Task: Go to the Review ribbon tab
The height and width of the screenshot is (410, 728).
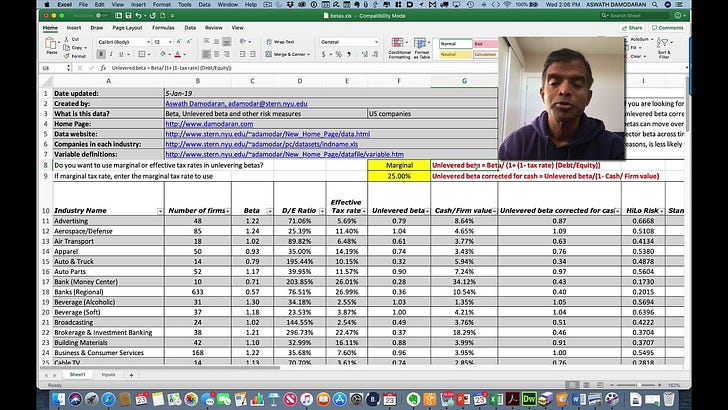Action: point(214,28)
